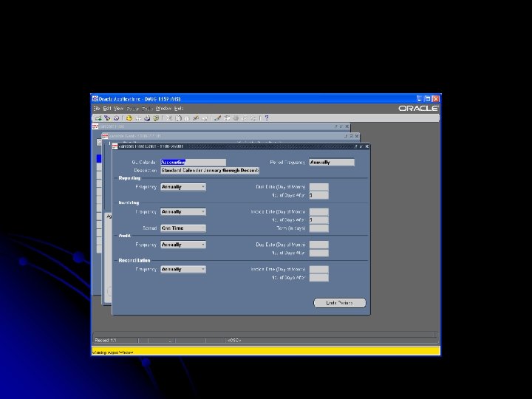
Task: Click the Paste toolbar icon
Action: (x=187, y=118)
